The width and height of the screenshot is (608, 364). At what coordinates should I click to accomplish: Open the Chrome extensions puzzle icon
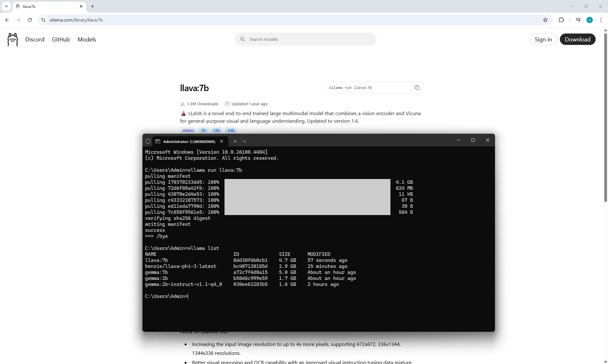[561, 20]
